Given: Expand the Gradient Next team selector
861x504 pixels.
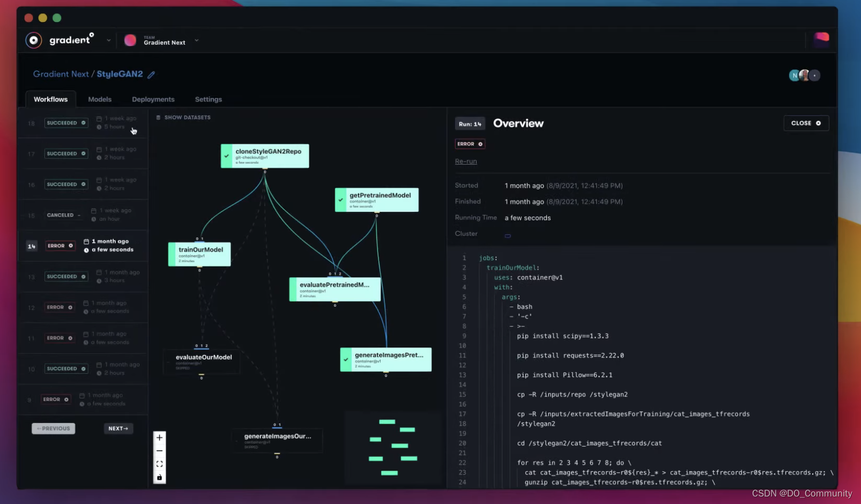Looking at the screenshot, I should (x=197, y=40).
